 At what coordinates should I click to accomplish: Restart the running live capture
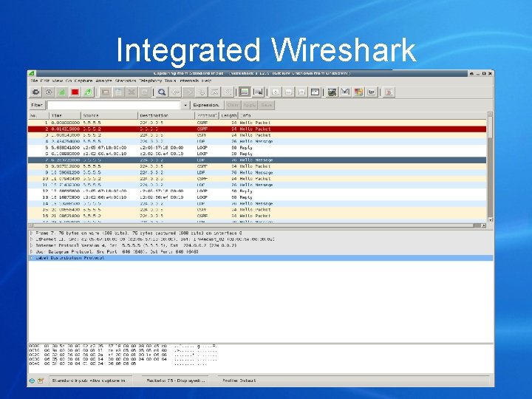click(x=88, y=92)
